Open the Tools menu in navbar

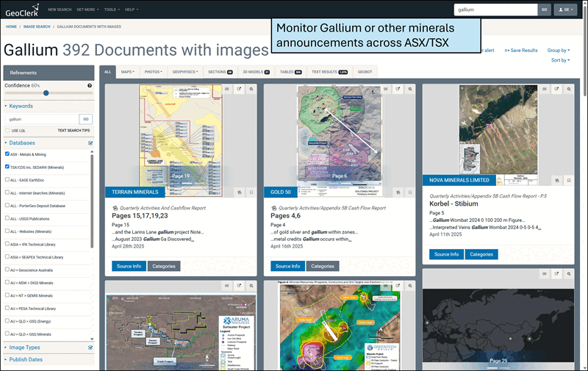pyautogui.click(x=112, y=10)
